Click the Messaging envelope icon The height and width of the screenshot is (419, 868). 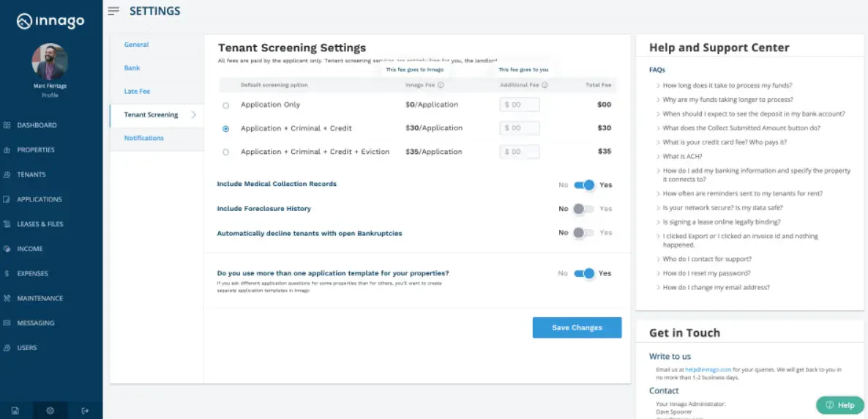pos(7,323)
